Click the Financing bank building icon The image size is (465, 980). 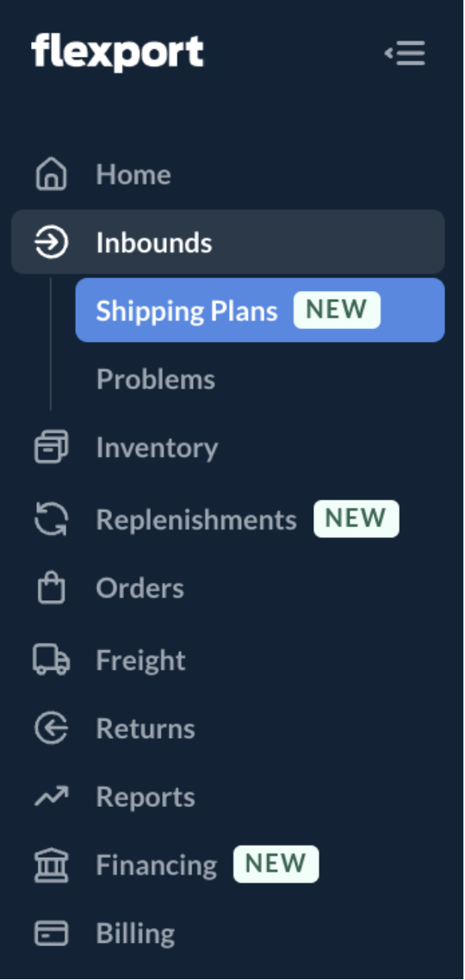(52, 865)
